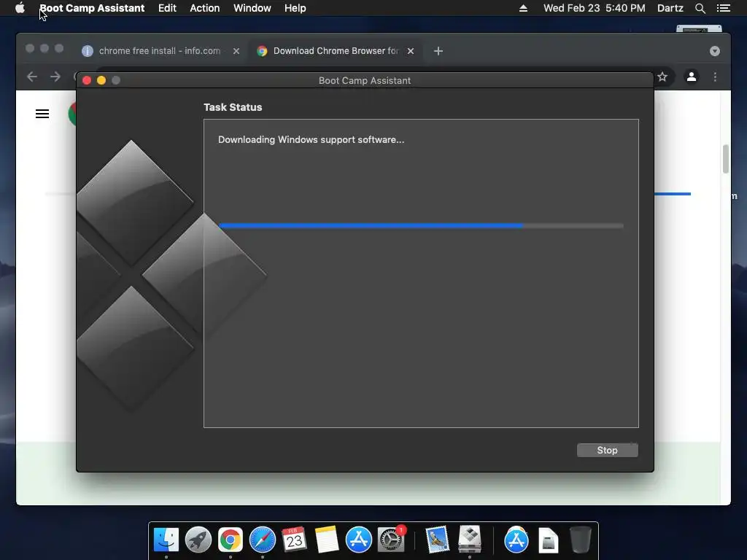Open the Mail eagle stamp icon in Dock

coord(437,540)
